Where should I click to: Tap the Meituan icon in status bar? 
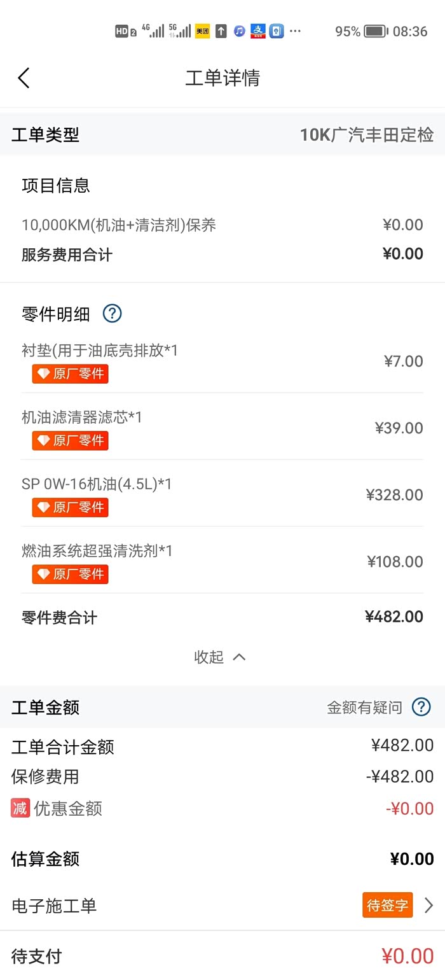pyautogui.click(x=202, y=31)
